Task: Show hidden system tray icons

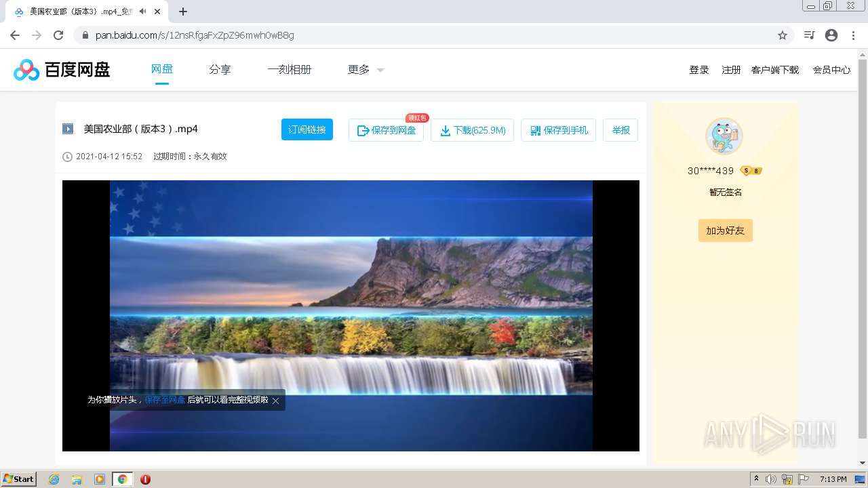Action: click(756, 479)
